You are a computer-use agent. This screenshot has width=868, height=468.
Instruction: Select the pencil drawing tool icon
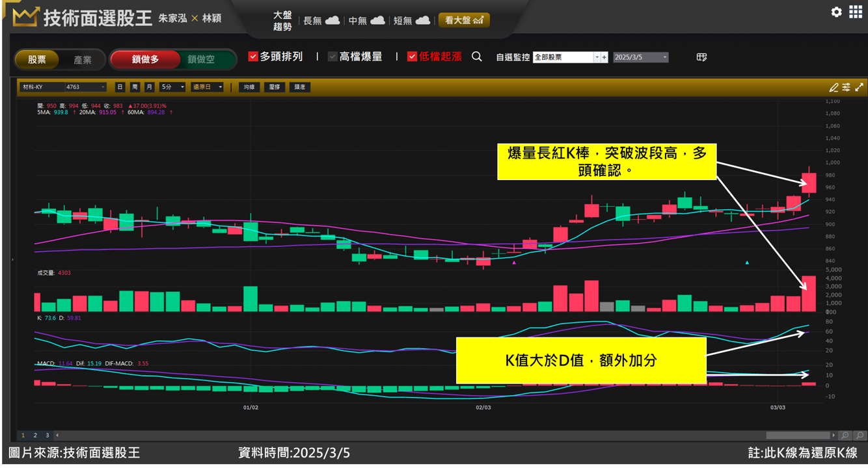pyautogui.click(x=834, y=87)
